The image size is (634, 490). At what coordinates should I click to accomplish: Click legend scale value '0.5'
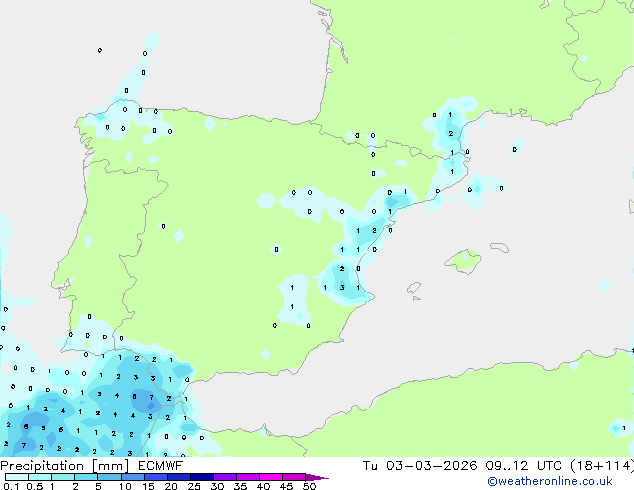pos(35,486)
